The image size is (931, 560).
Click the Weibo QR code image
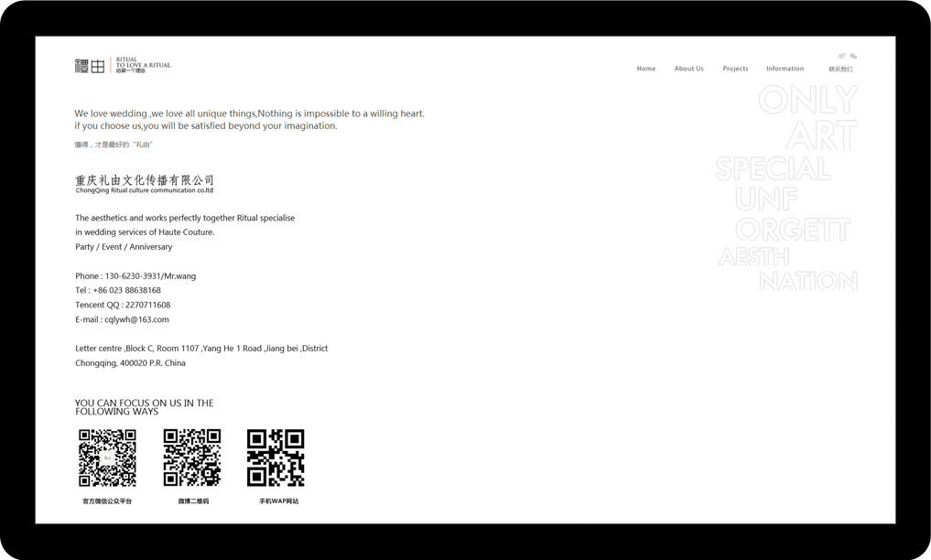pos(192,458)
